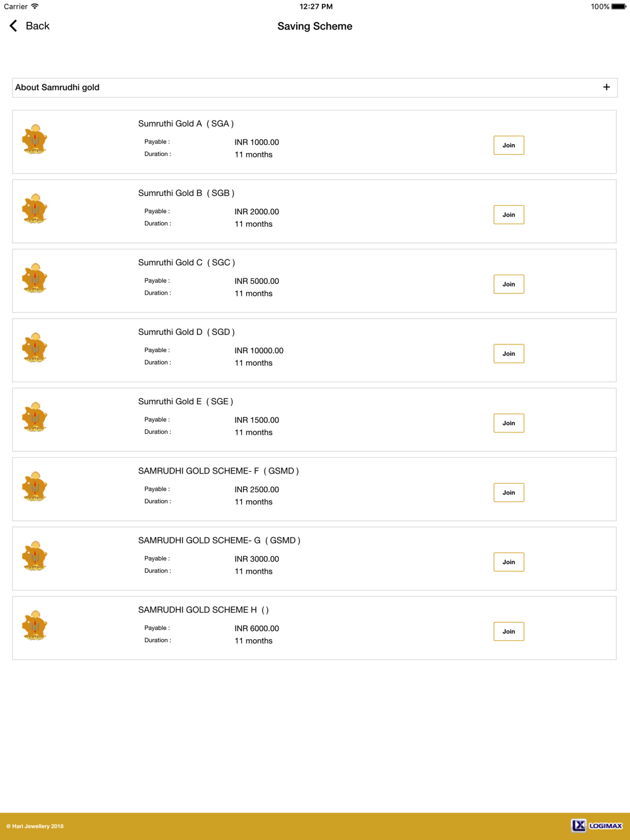Expand About Samrudhi gold with plus sign
Screen dimensions: 630x840
(606, 88)
